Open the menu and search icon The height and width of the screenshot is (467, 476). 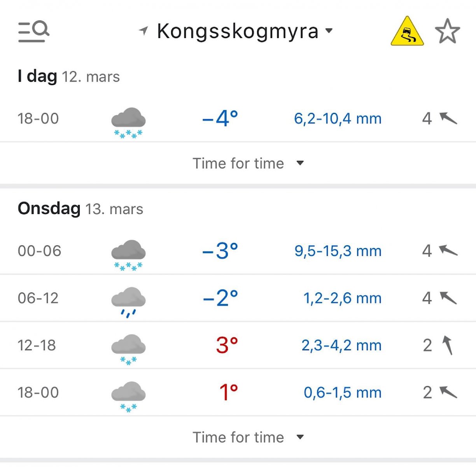34,31
